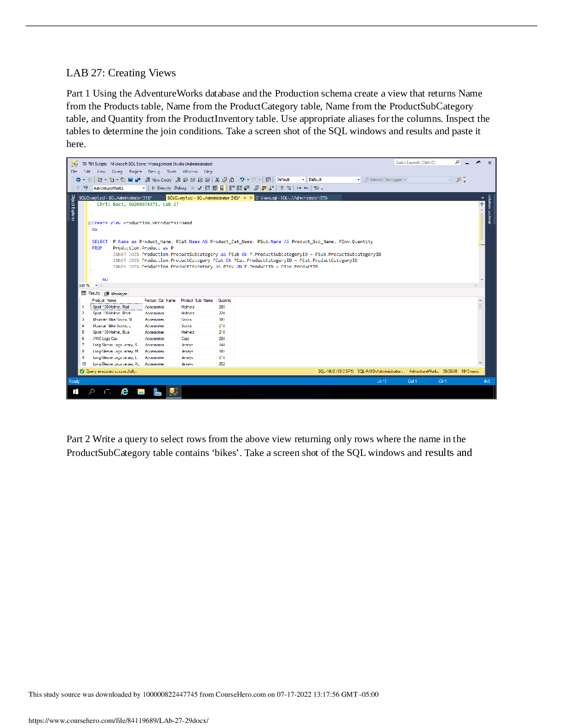
Task: Open the View menu
Action: tap(101, 171)
